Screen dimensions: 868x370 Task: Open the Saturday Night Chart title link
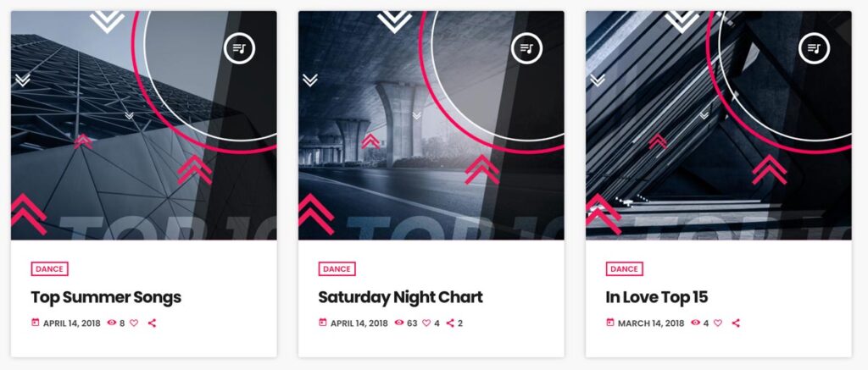coord(400,297)
